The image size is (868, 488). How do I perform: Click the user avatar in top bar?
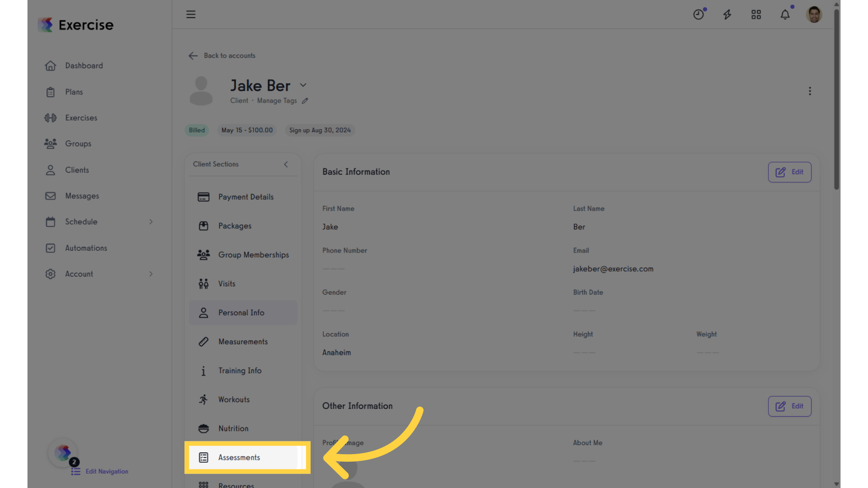click(x=814, y=14)
